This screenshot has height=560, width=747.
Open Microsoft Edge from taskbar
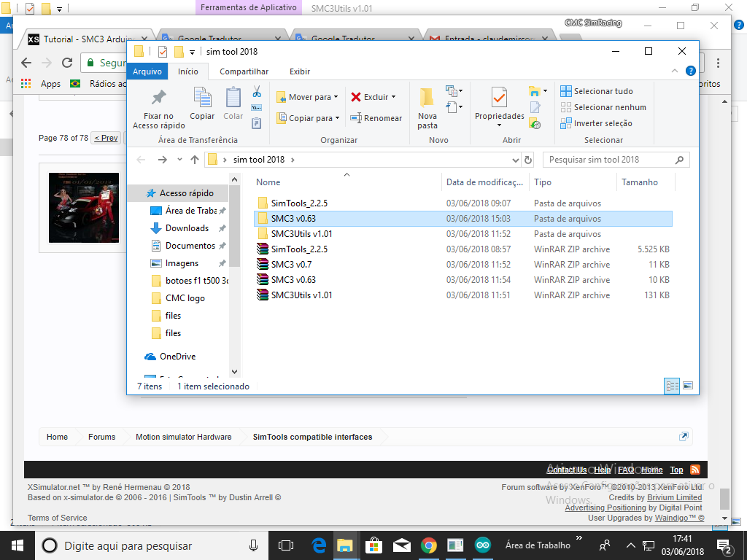(x=319, y=545)
